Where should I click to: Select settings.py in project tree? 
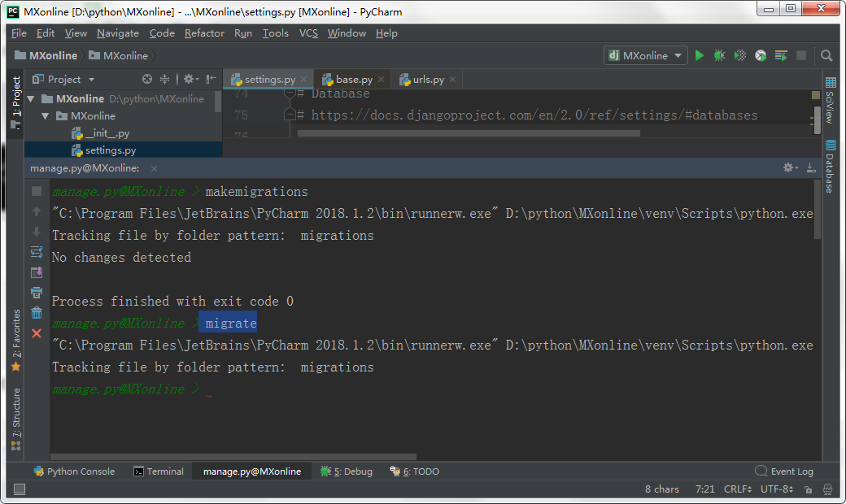tap(123, 150)
